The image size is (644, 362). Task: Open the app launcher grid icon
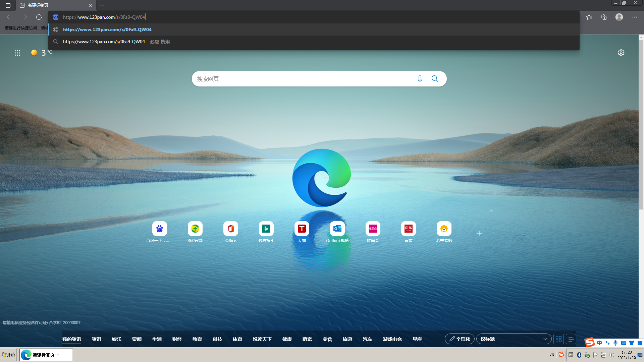pos(17,53)
